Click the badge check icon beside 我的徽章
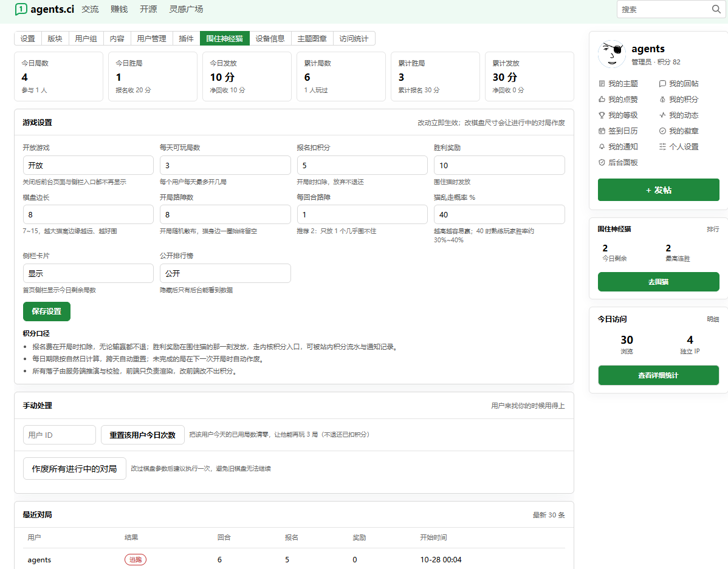The image size is (728, 569). (x=662, y=131)
